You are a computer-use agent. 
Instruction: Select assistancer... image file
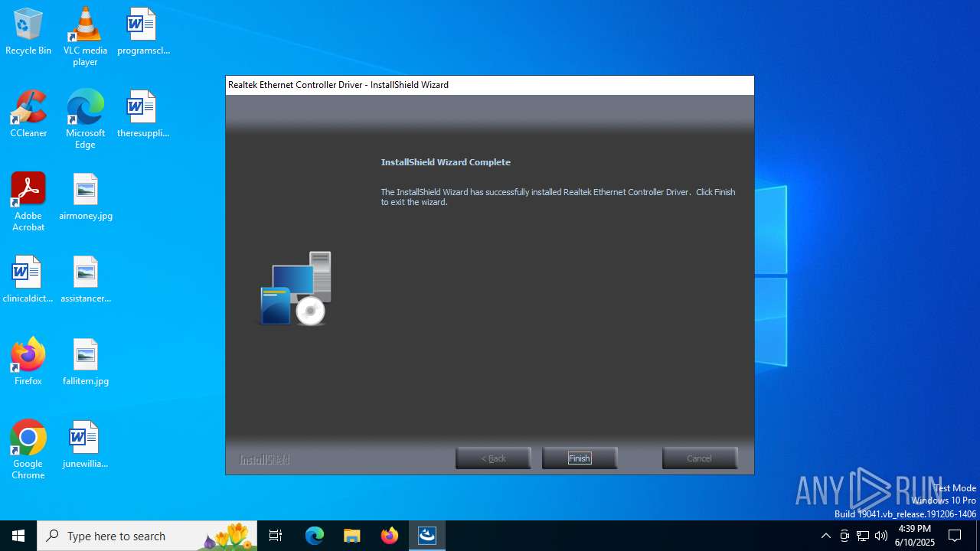tap(86, 280)
